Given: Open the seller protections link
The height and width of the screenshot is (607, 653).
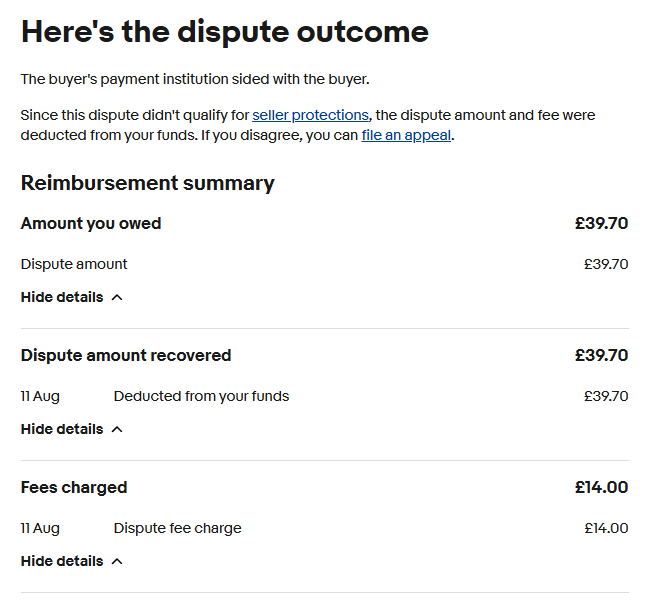Looking at the screenshot, I should pos(310,115).
